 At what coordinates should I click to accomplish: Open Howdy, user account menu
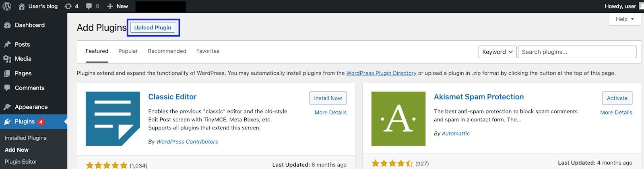point(620,6)
